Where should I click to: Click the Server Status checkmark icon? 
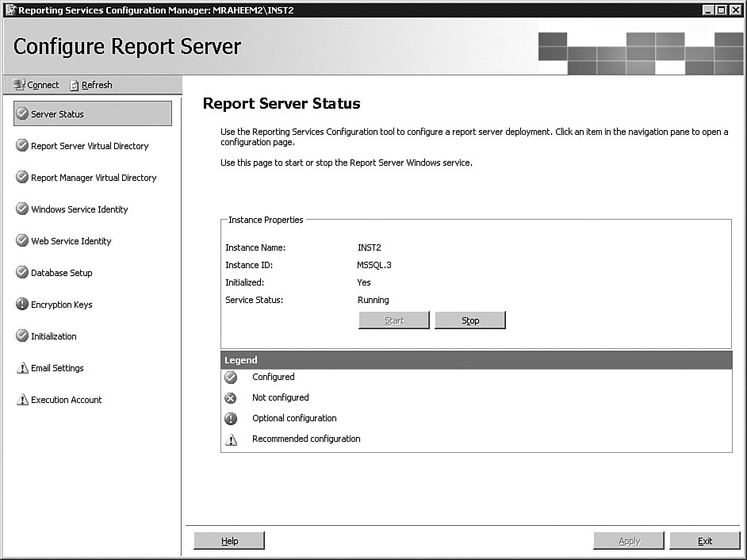22,113
